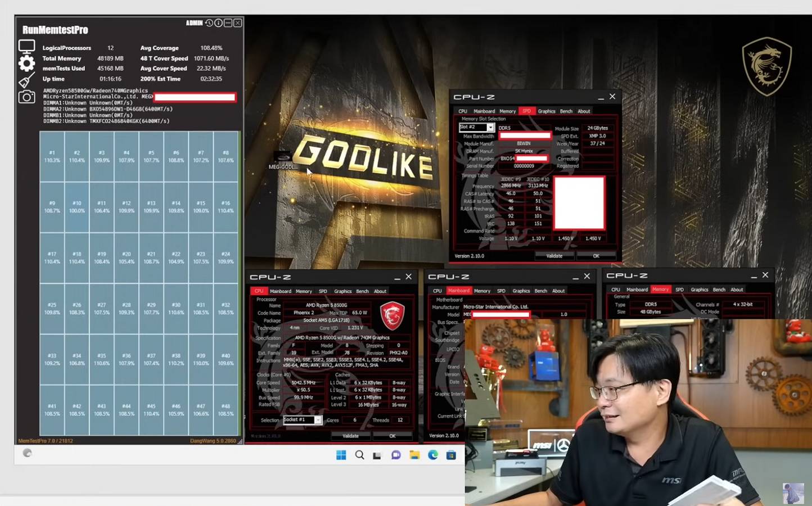The width and height of the screenshot is (812, 506).
Task: Open the info icon in RunMemtestPro titlebar
Action: (217, 23)
